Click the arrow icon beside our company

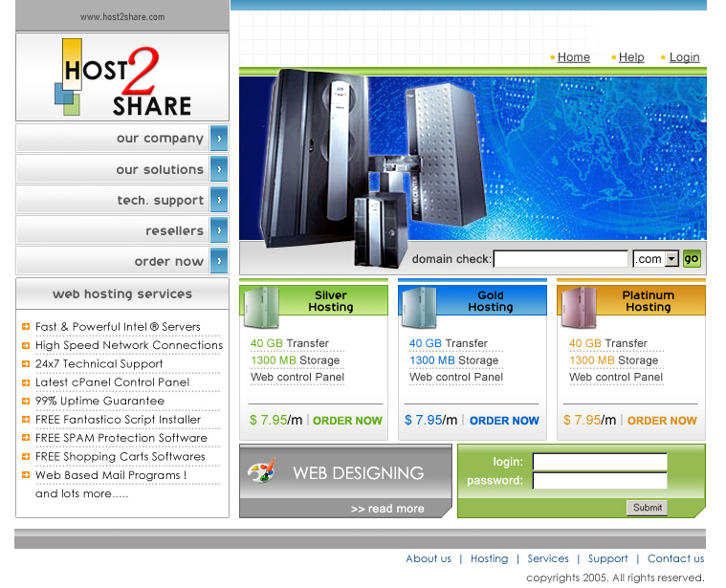click(219, 139)
